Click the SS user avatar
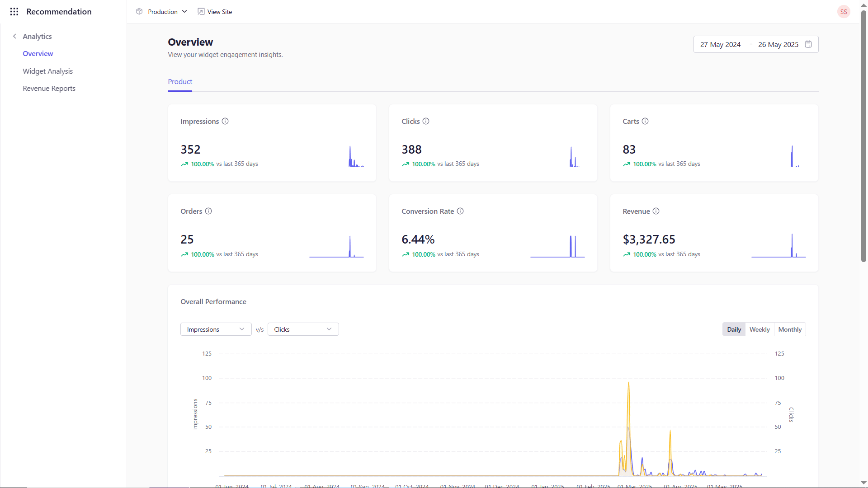868x488 pixels. click(843, 12)
